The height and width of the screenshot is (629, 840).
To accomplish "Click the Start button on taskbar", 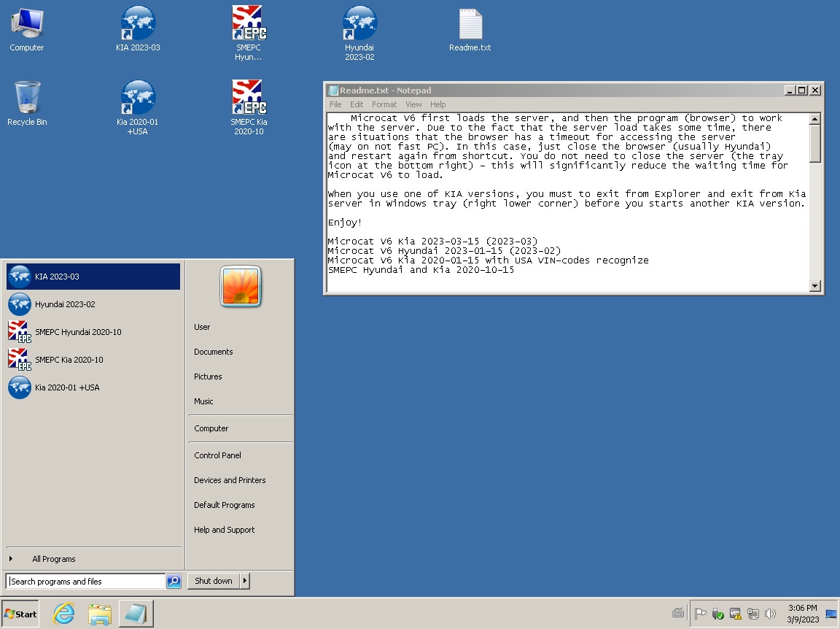I will click(20, 614).
